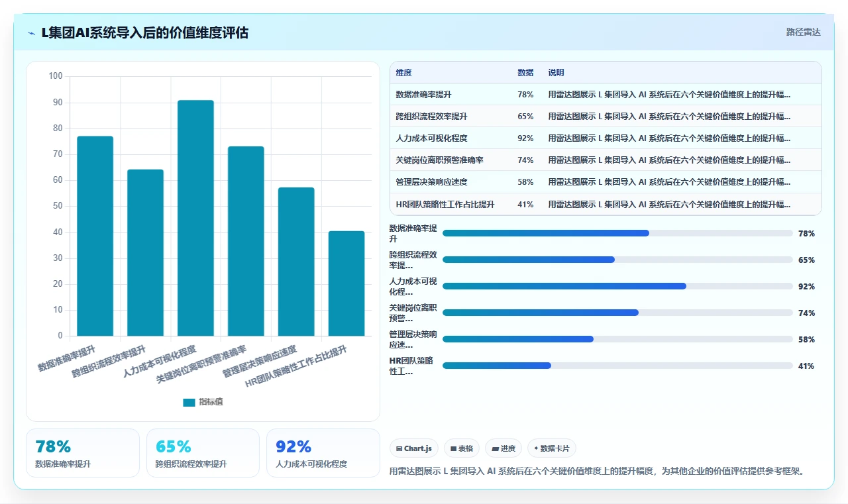The image size is (848, 504).
Task: Open the 92% 人力成本可视化程度 stat card
Action: point(323,453)
